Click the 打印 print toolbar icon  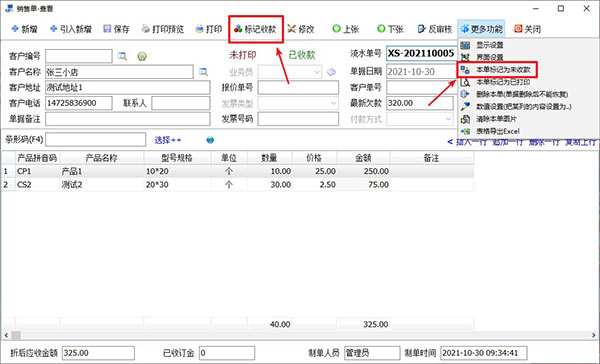209,29
